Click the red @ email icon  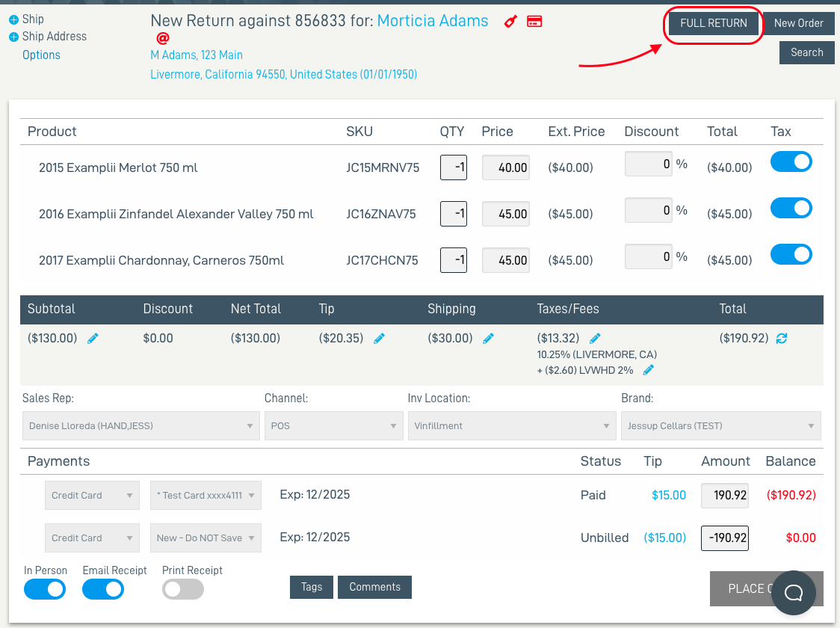coord(163,38)
